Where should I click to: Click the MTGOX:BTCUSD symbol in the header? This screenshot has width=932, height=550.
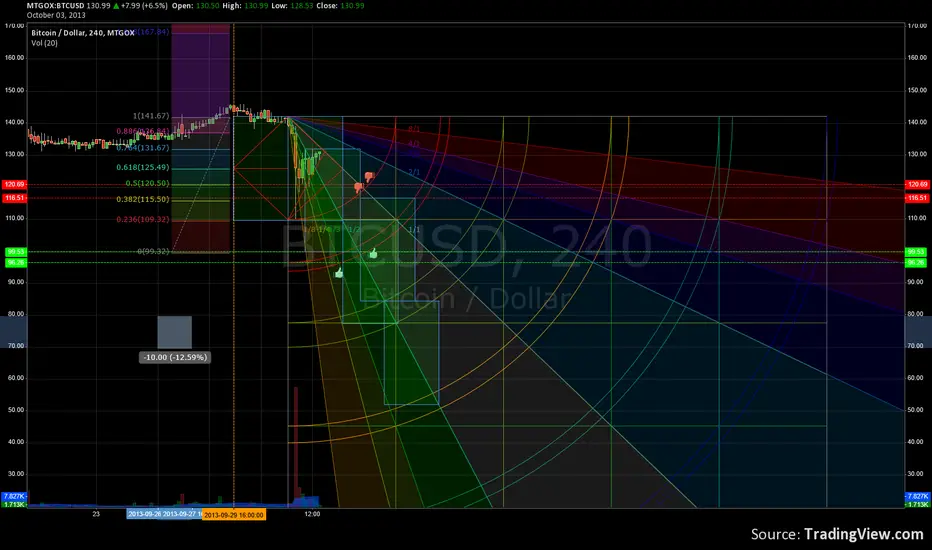[x=55, y=5]
